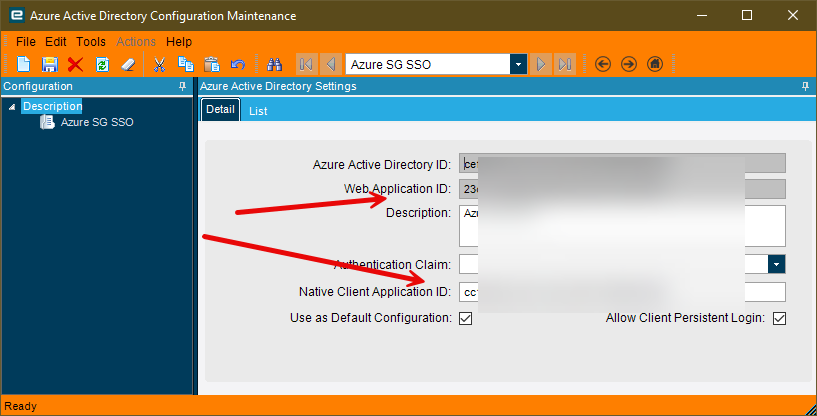Save the configuration with the floppy disk icon
Image resolution: width=817 pixels, height=416 pixels.
[49, 64]
